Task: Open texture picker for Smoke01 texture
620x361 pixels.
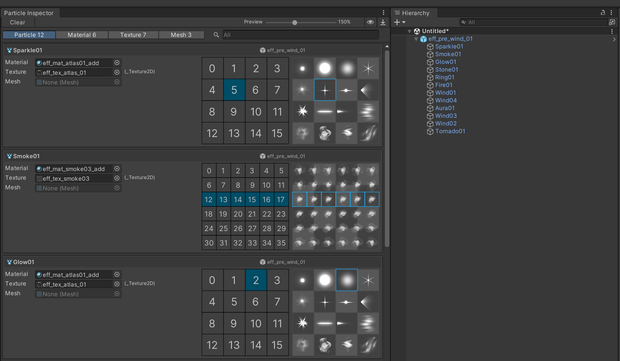Action: click(117, 178)
